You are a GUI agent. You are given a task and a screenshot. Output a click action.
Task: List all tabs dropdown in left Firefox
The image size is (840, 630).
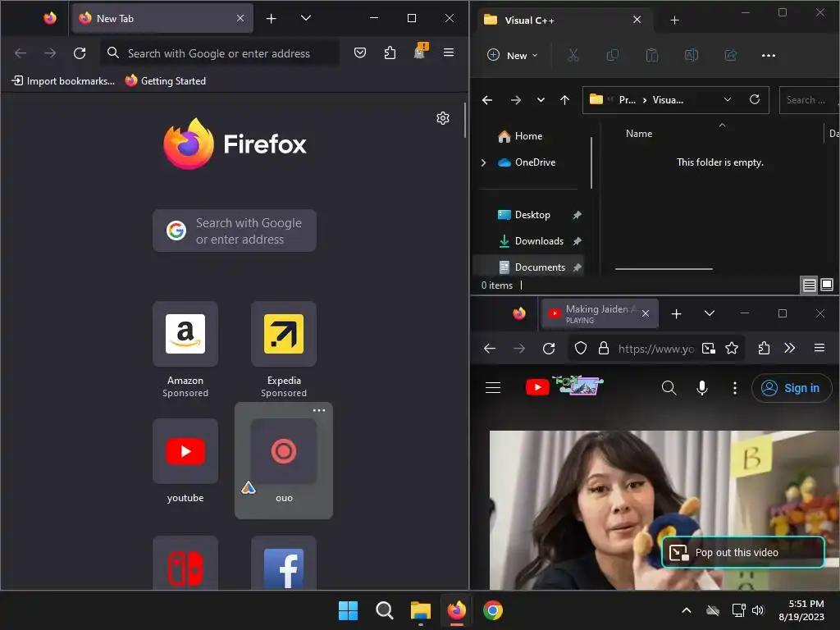(306, 18)
